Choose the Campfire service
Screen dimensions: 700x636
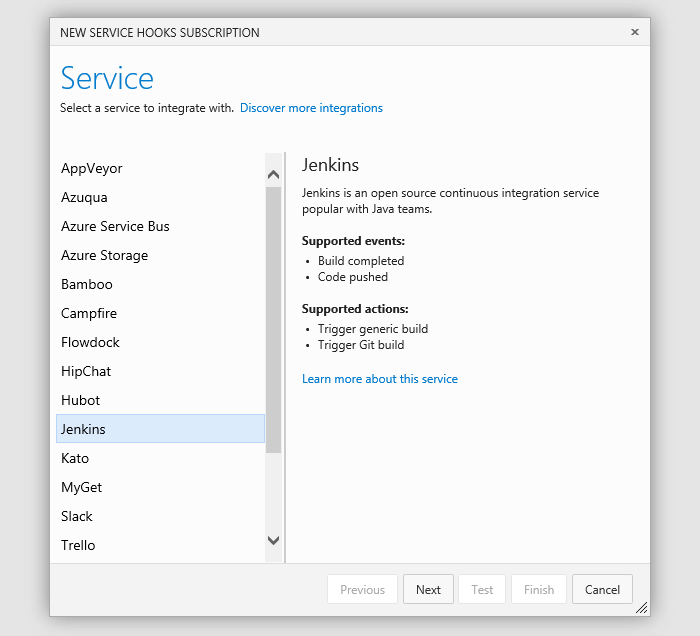pos(160,313)
